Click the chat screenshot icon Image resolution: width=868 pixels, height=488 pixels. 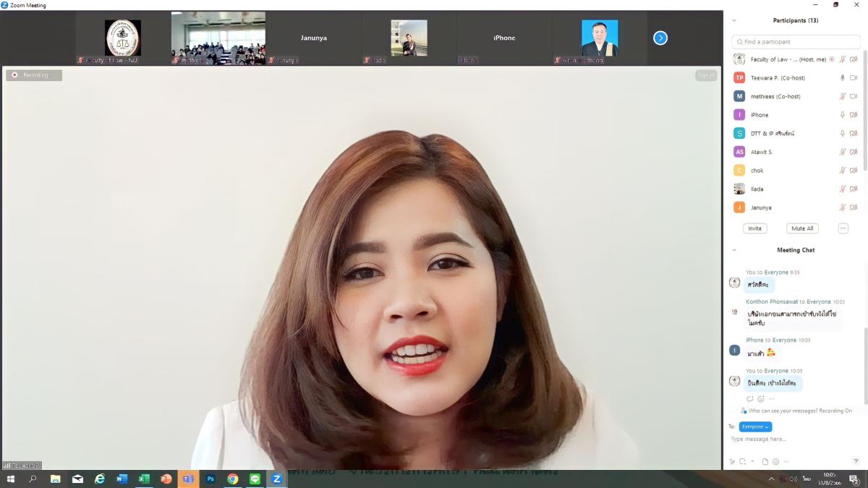742,461
